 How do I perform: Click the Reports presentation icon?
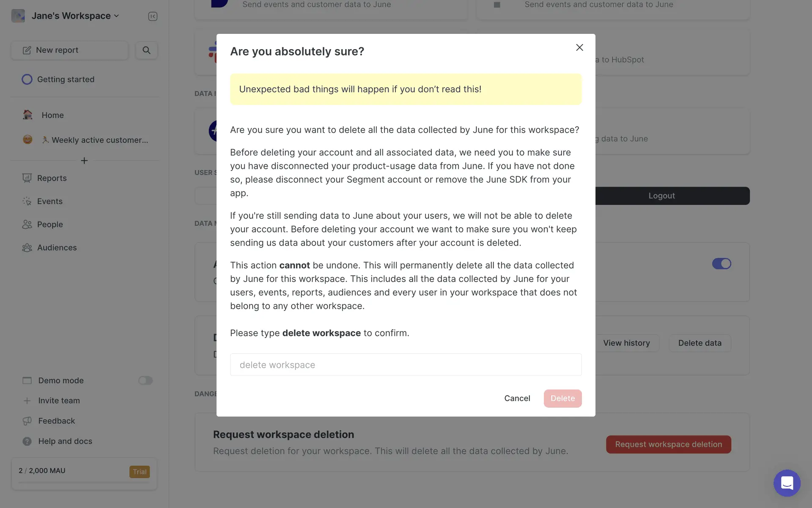[x=27, y=178]
